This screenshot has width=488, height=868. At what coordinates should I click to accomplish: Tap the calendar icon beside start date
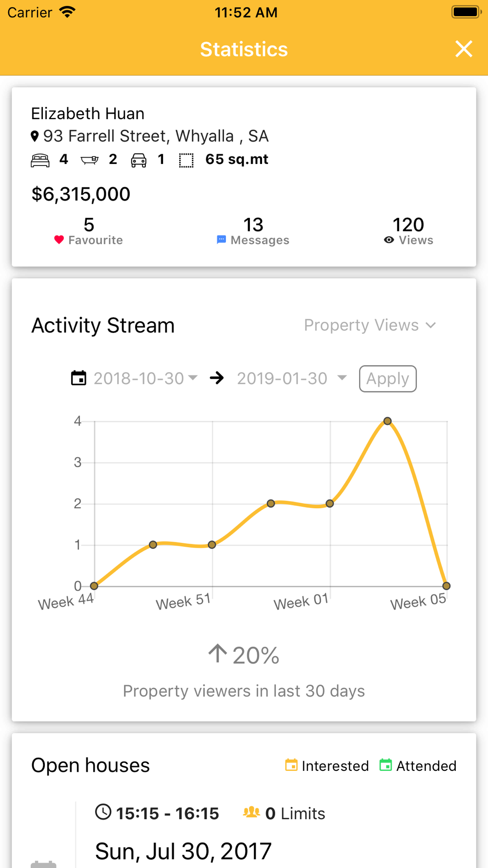point(79,378)
